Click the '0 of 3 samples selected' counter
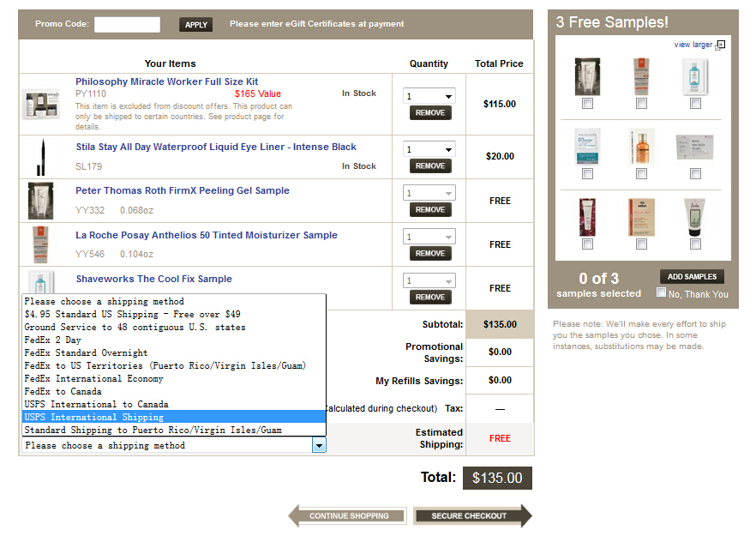Viewport: 756px width, 536px height. [x=599, y=285]
